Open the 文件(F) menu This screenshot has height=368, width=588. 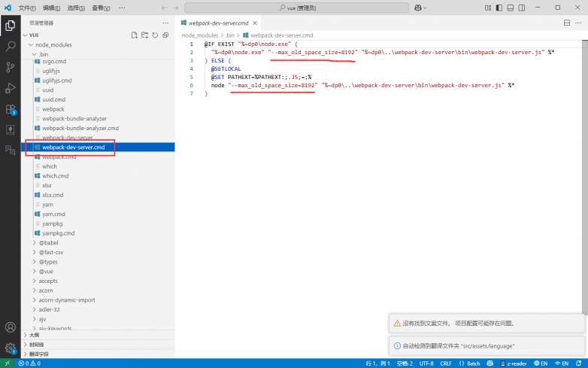pyautogui.click(x=27, y=8)
